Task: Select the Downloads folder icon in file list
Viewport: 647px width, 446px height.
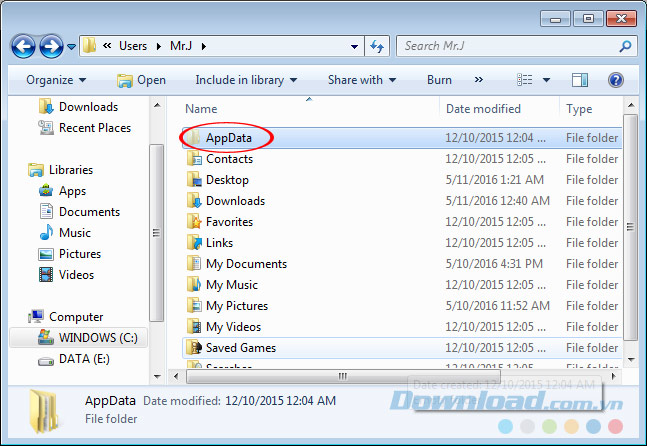Action: click(x=194, y=201)
